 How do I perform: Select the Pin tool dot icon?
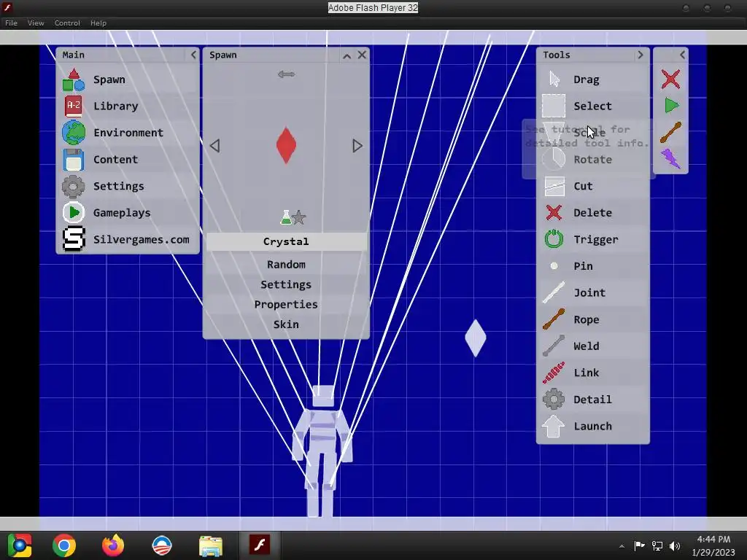[554, 265]
